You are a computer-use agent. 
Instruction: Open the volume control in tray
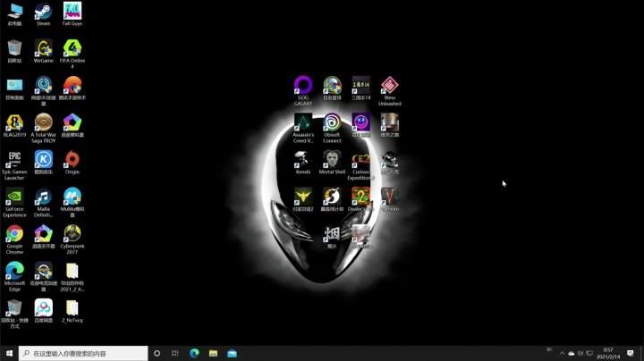point(580,353)
